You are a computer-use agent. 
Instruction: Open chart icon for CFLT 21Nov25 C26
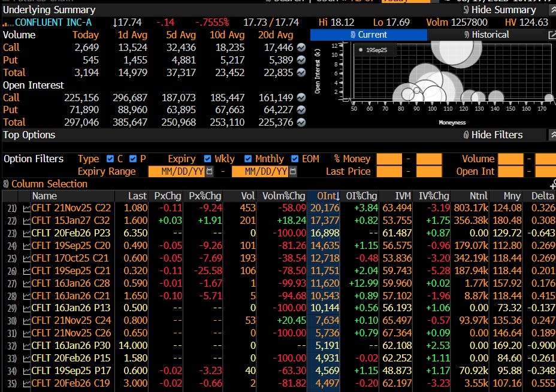pos(26,333)
